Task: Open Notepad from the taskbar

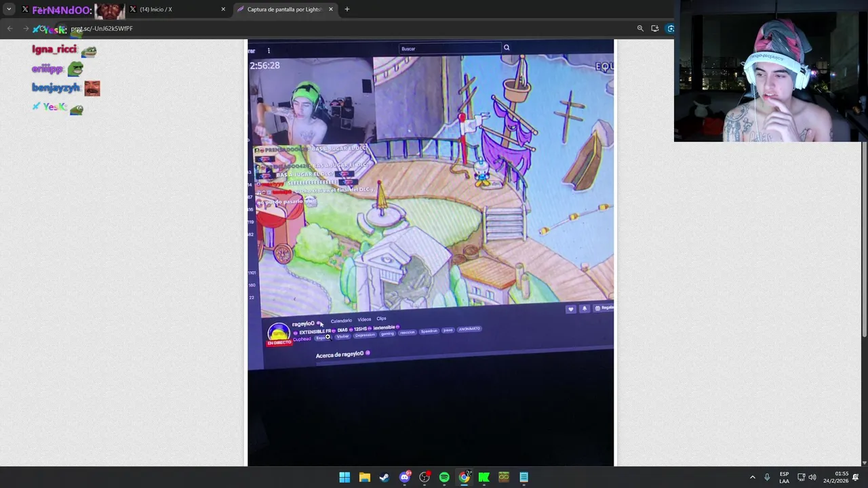Action: (x=524, y=477)
